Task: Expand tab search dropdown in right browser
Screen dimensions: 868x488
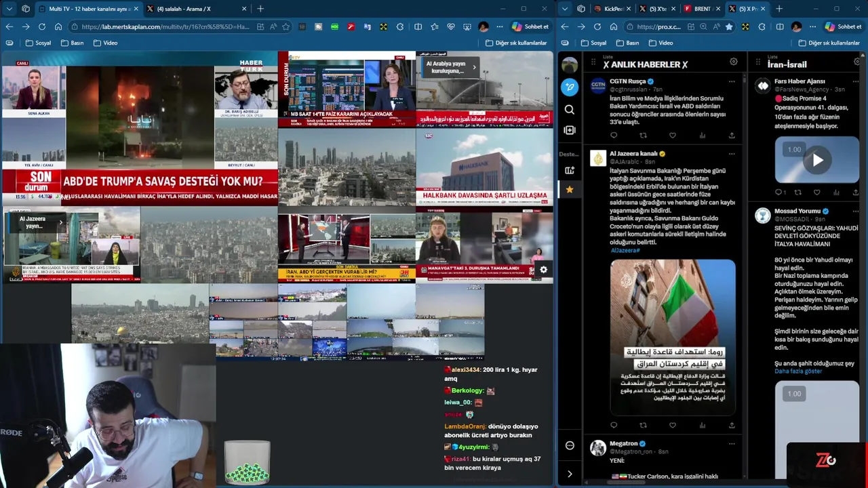Action: (565, 9)
